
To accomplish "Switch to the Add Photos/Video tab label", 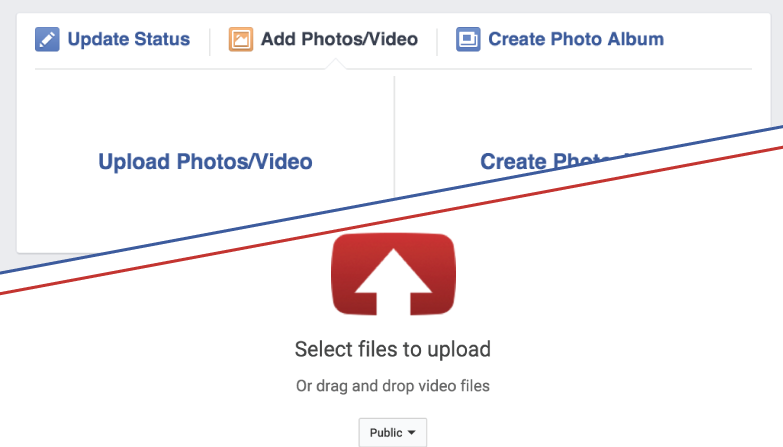I will point(339,39).
